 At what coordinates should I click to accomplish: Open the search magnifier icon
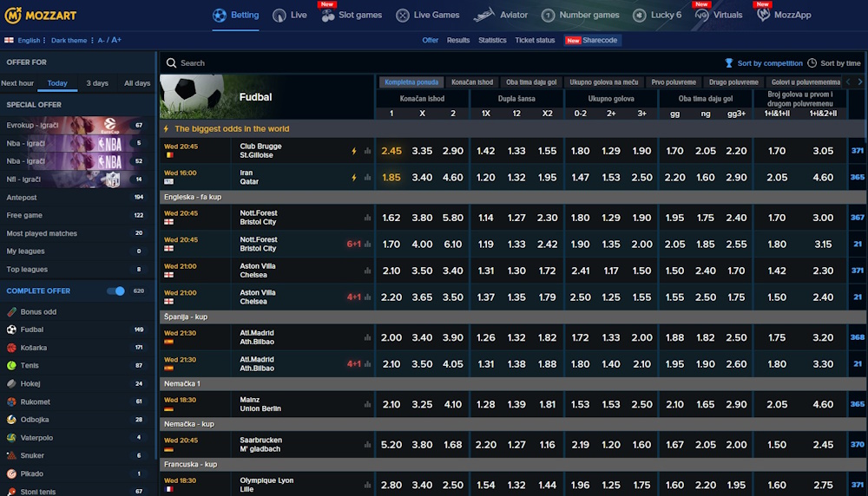[171, 63]
